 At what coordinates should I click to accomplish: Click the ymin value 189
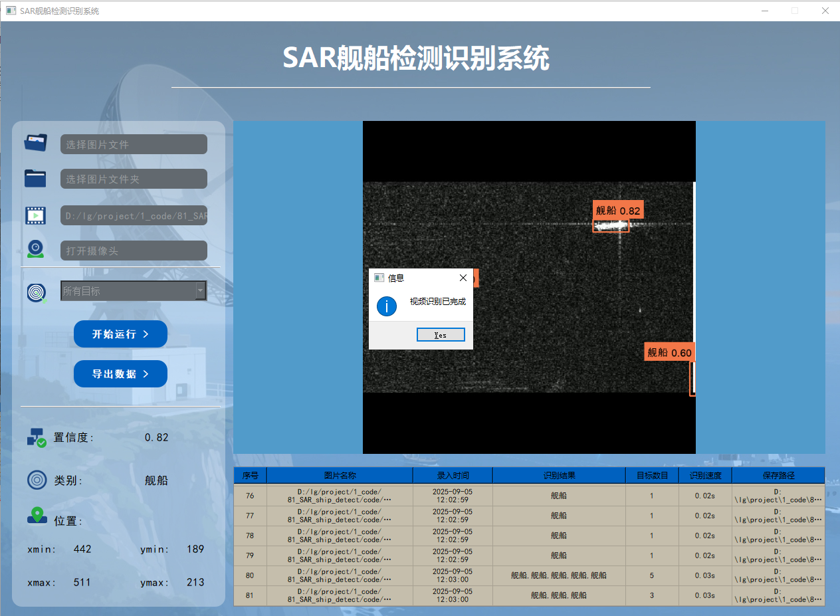pyautogui.click(x=195, y=549)
